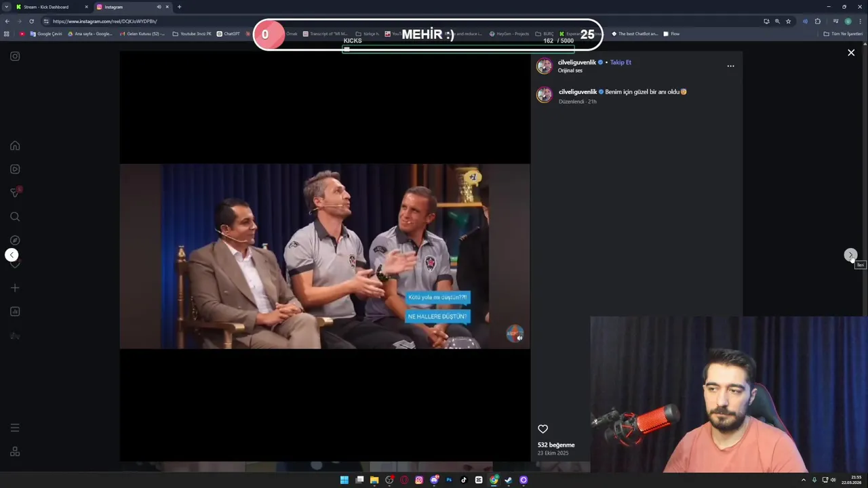Open the ChatGPT bookmark
Viewport: 868px width, 488px height.
[x=229, y=34]
